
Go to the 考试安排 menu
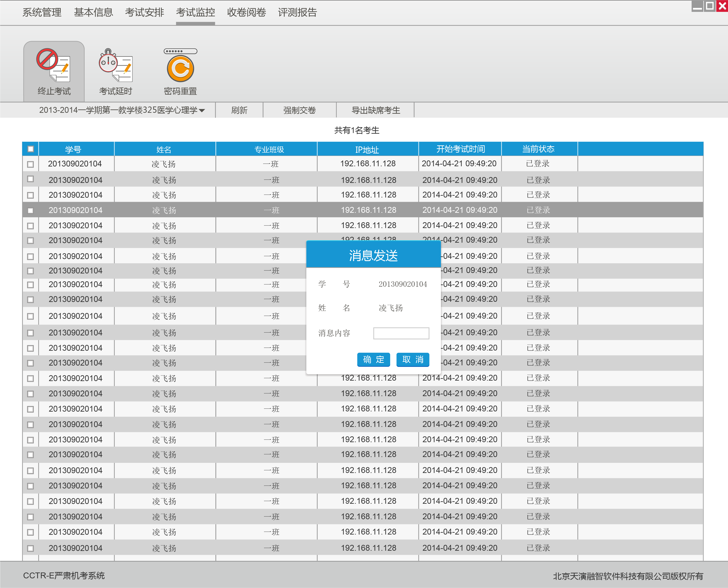pos(144,13)
